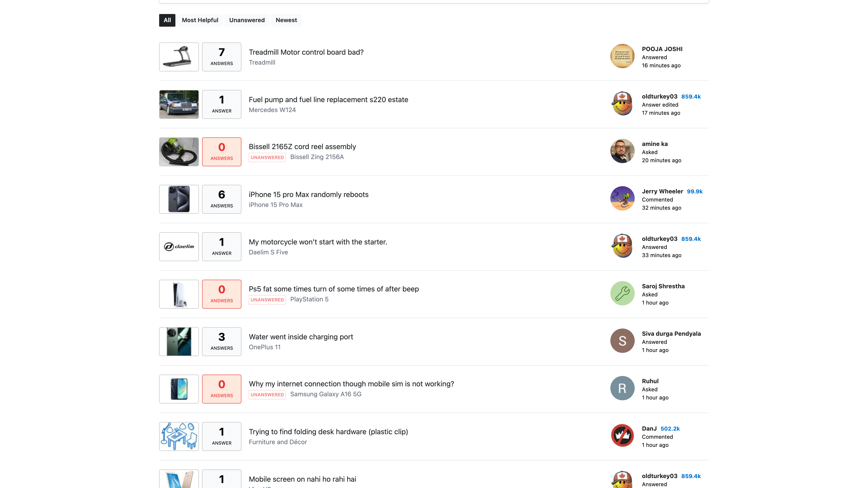The height and width of the screenshot is (488, 868).
Task: Click the 3 Answers box for the charging port question
Action: (222, 342)
